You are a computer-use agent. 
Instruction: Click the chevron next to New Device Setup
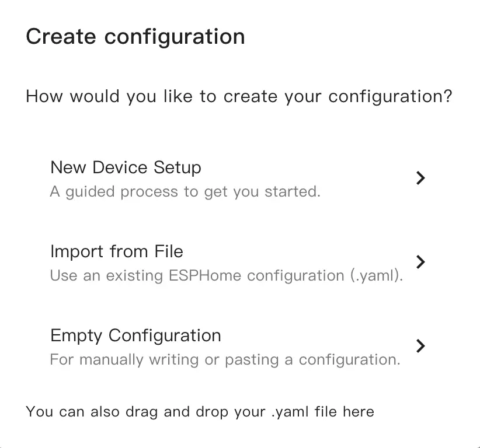pos(420,178)
